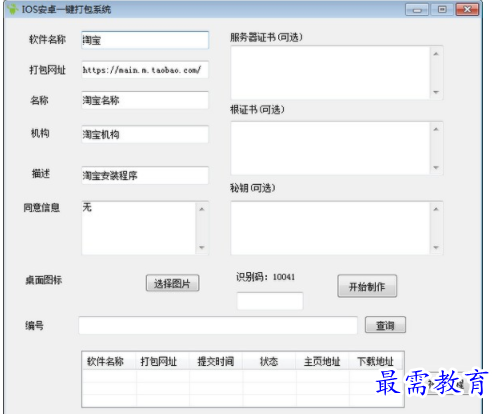Click down arrow of 同意信息 scrollbar
The height and width of the screenshot is (414, 497).
coord(202,248)
